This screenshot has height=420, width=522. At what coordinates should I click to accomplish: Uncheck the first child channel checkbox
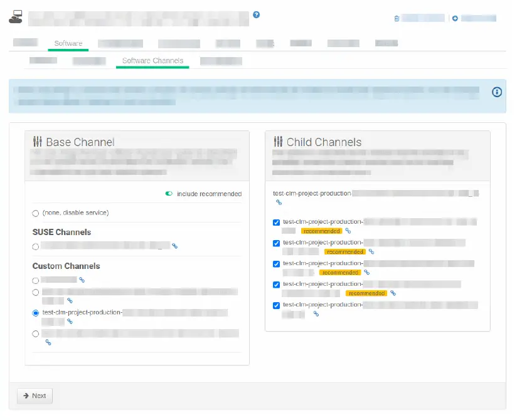(x=277, y=223)
